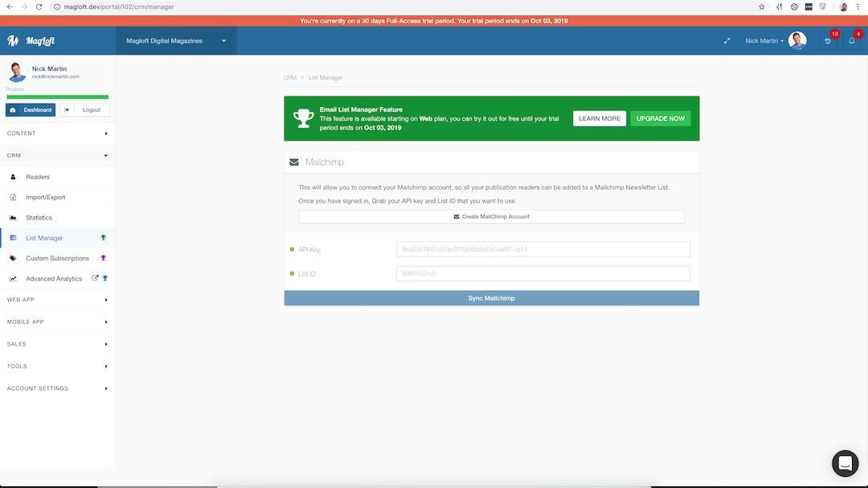
Task: Open Custom Subscriptions in the CRM menu
Action: click(x=57, y=258)
